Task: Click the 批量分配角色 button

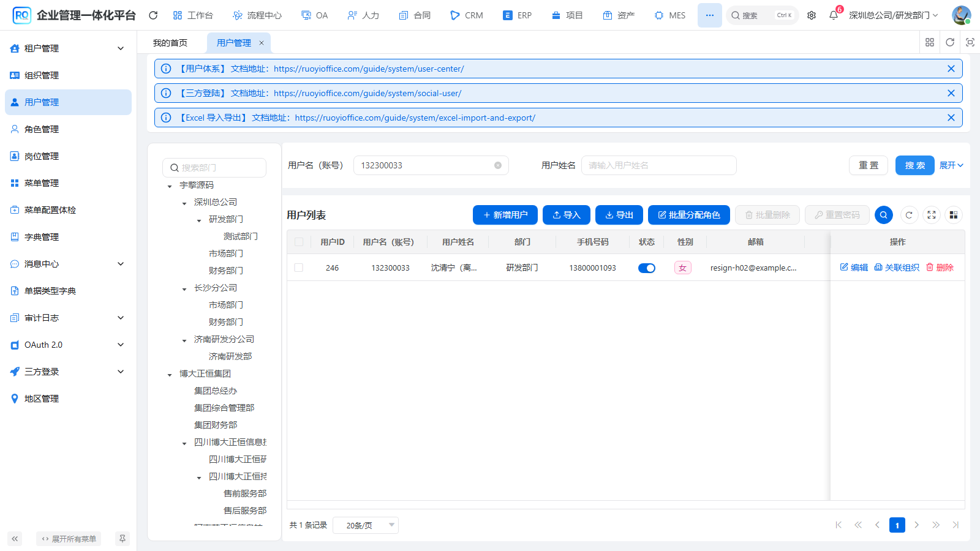Action: click(689, 215)
